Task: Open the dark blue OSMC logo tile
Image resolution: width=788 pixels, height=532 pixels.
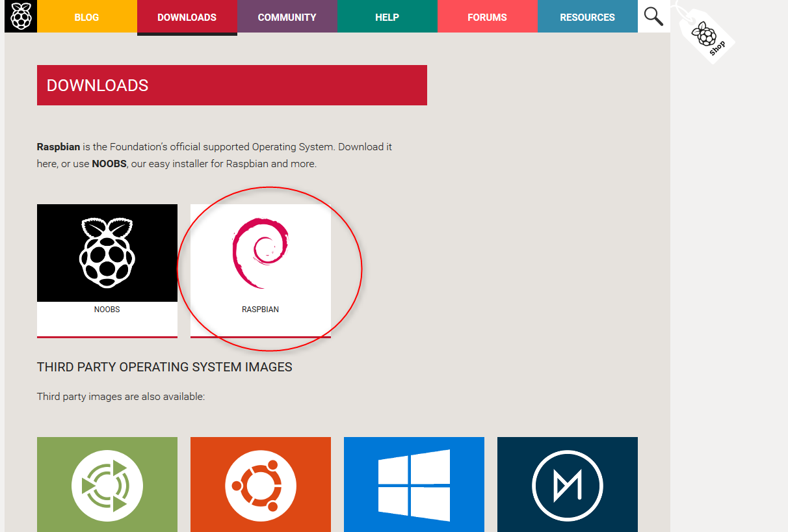Action: pyautogui.click(x=568, y=485)
